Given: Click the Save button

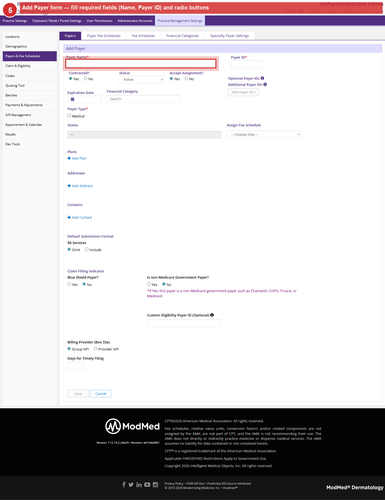Looking at the screenshot, I should coord(78,394).
